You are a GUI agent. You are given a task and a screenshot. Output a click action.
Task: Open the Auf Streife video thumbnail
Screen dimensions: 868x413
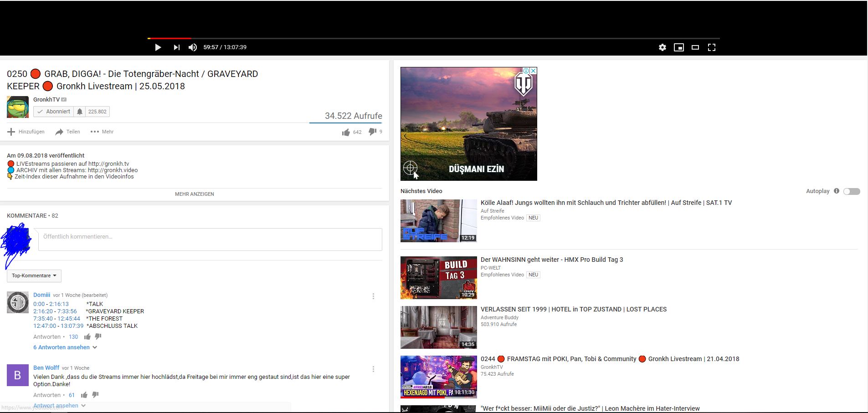click(x=439, y=221)
